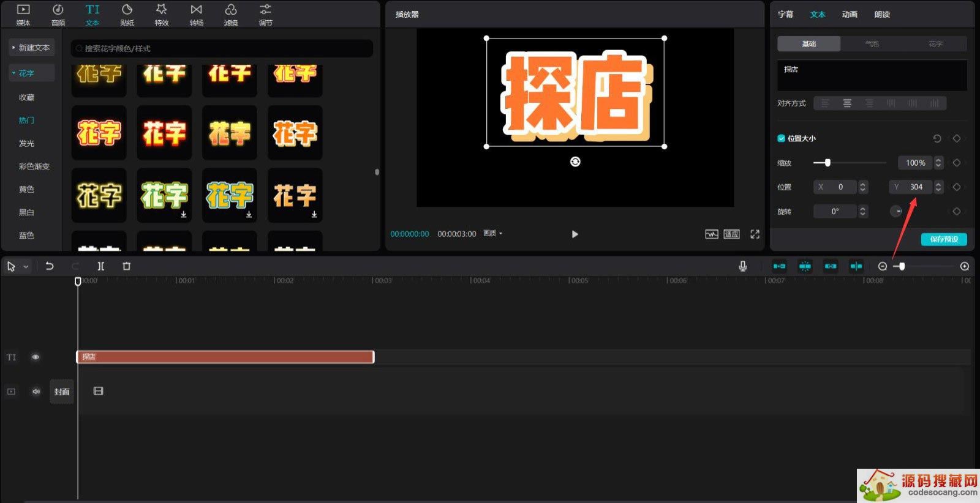Mute the main video track audio
This screenshot has height=503, width=980.
tap(36, 392)
